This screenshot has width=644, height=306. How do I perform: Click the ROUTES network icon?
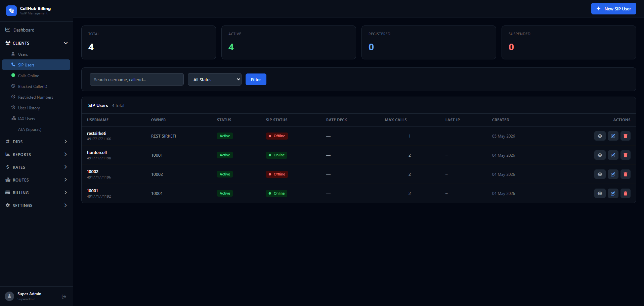(8, 180)
